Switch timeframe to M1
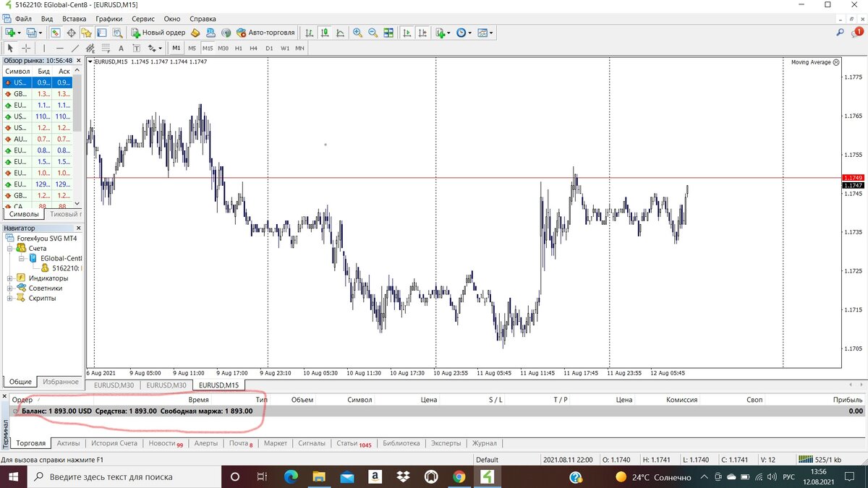The height and width of the screenshot is (488, 868). click(176, 48)
